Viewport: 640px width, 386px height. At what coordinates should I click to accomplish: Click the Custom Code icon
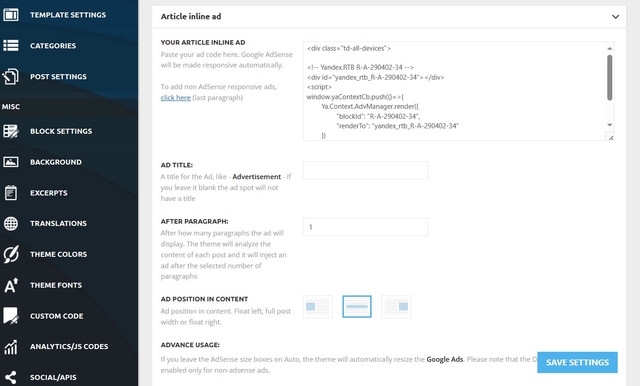pos(11,316)
